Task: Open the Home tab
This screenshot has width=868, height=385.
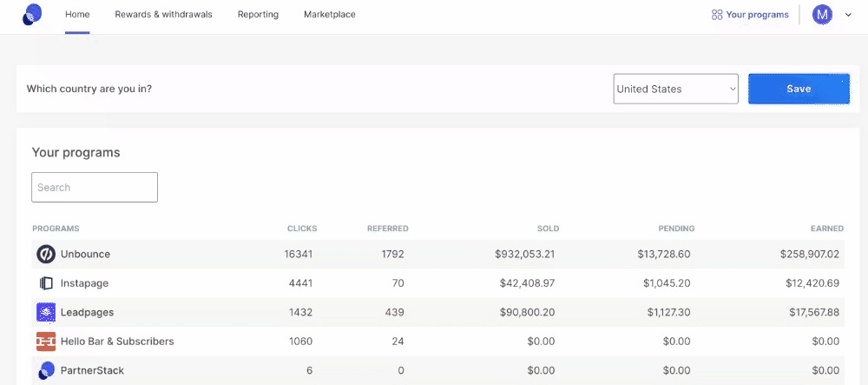Action: (x=77, y=15)
